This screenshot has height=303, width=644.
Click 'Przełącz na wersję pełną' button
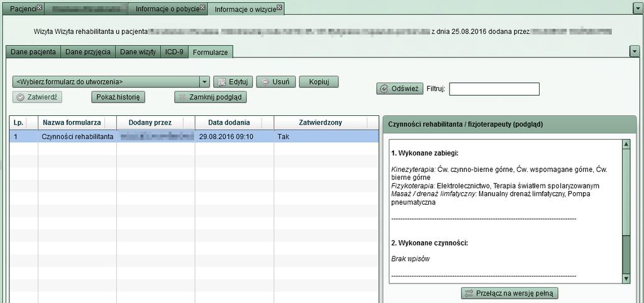tap(509, 293)
